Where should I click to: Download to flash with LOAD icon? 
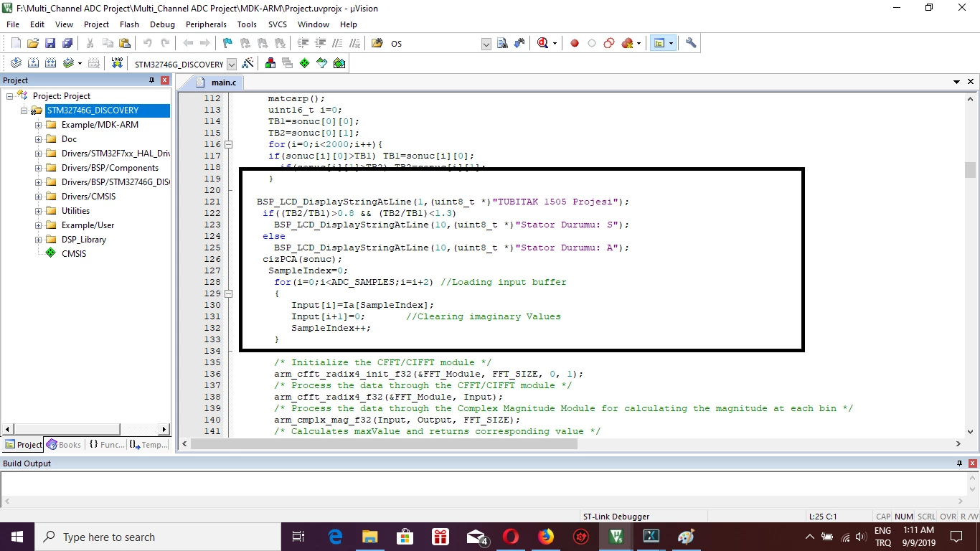117,63
